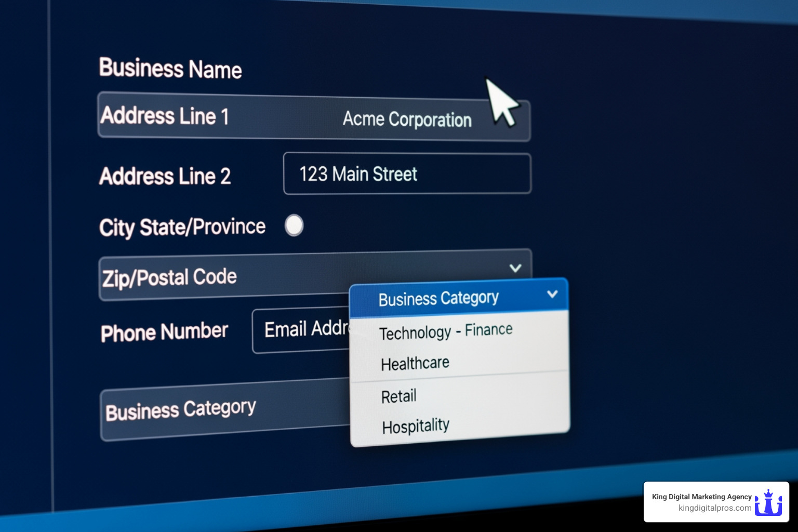Select Hospitality from the dropdown options
Screen dimensions: 798x532
(x=415, y=427)
